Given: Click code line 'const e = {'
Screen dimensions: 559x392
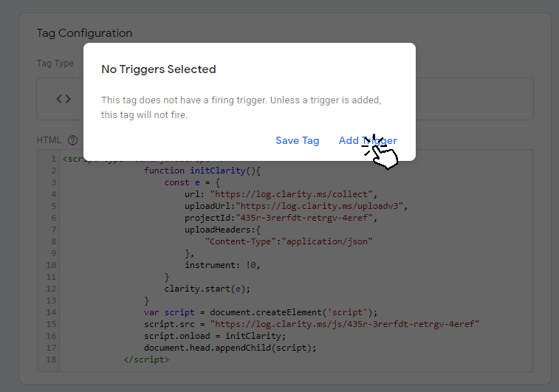Looking at the screenshot, I should click(x=192, y=182).
